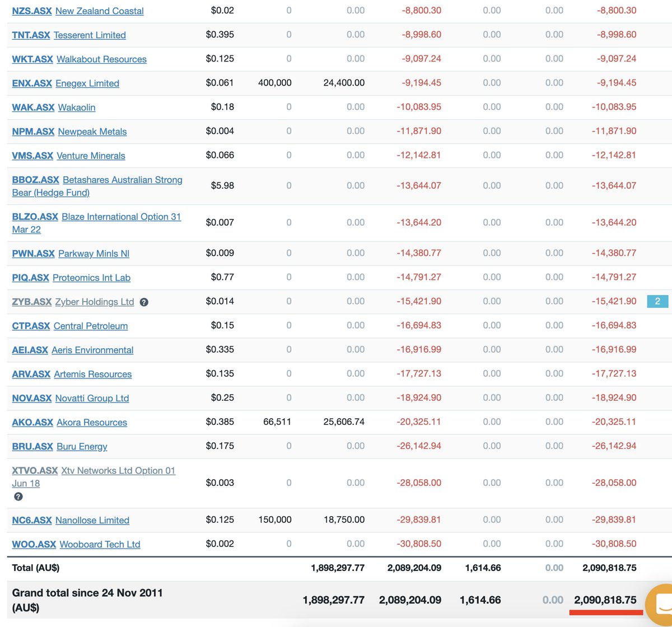Open NC6.ASX Nanollose Limited holding
This screenshot has height=627, width=672.
click(71, 520)
